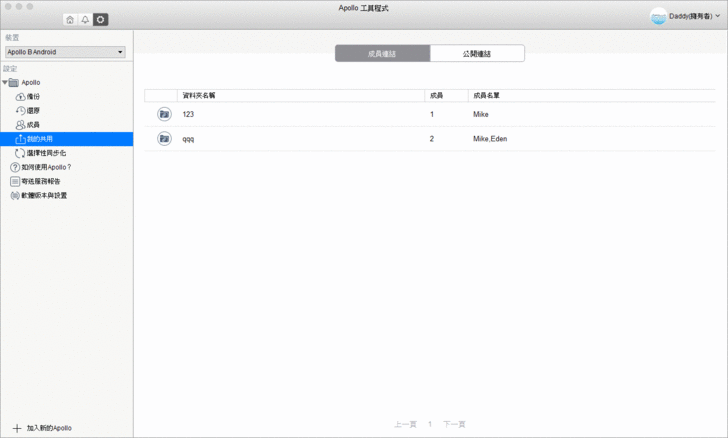Select 我的共用 in sidebar
This screenshot has width=728, height=438.
pos(40,139)
